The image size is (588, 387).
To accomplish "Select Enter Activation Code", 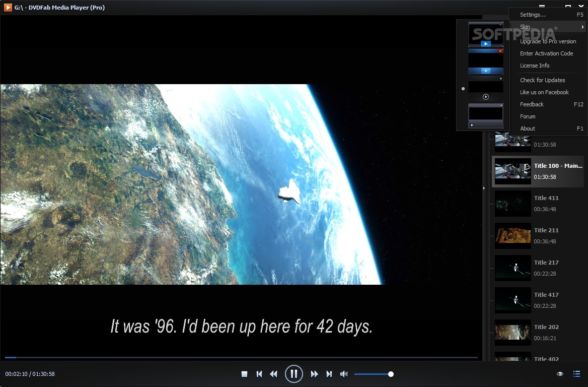I will (548, 53).
